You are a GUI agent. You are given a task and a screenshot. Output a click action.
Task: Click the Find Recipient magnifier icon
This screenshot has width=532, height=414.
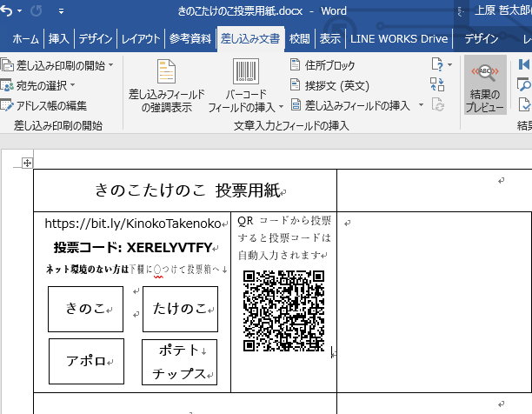click(524, 84)
